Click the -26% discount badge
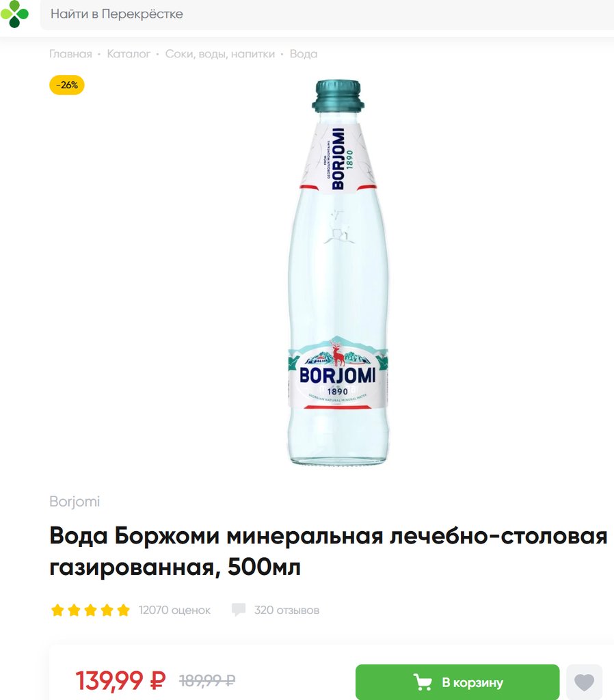The width and height of the screenshot is (614, 700). pyautogui.click(x=66, y=85)
